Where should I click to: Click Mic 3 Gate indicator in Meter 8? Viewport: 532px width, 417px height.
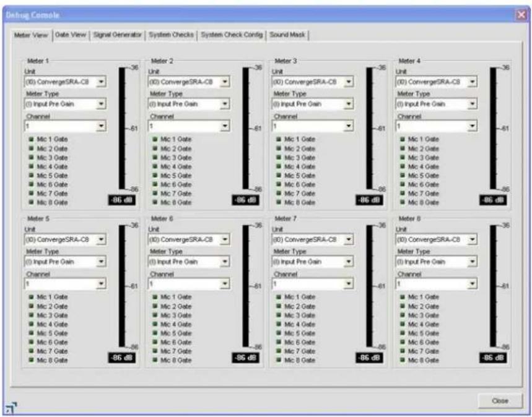403,315
